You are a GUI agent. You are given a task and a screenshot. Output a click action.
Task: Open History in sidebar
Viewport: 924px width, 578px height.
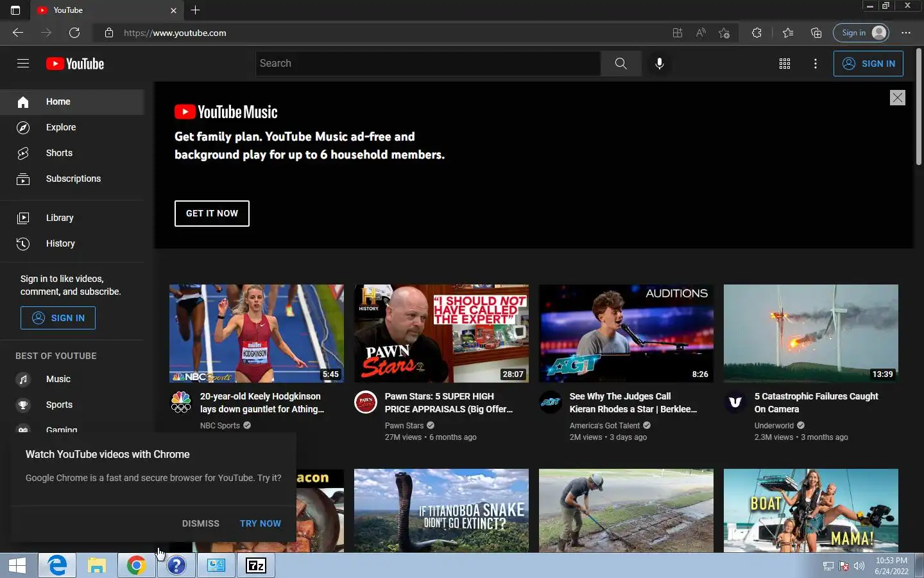[x=72, y=243]
